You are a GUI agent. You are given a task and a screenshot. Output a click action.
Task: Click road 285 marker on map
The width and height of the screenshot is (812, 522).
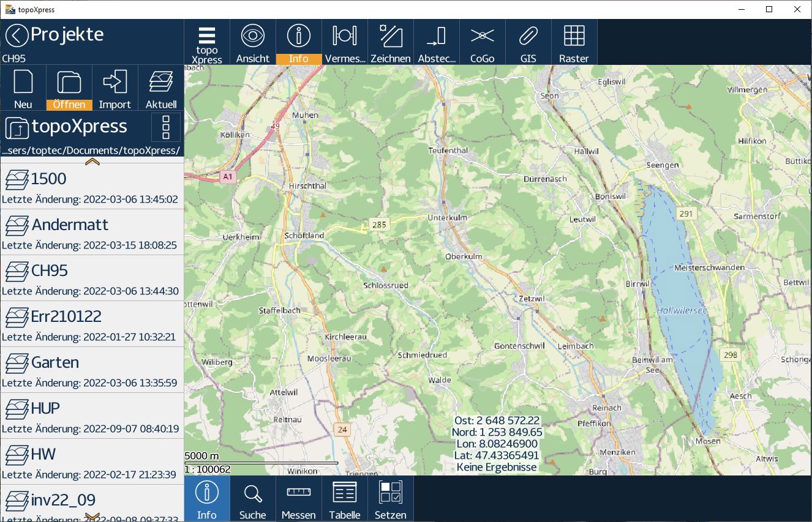pyautogui.click(x=379, y=225)
